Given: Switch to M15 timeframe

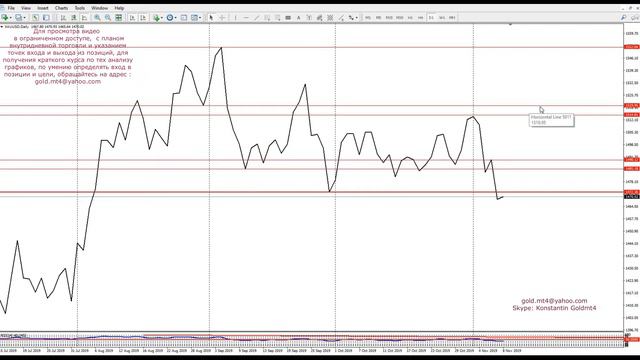Looking at the screenshot, I should click(389, 18).
